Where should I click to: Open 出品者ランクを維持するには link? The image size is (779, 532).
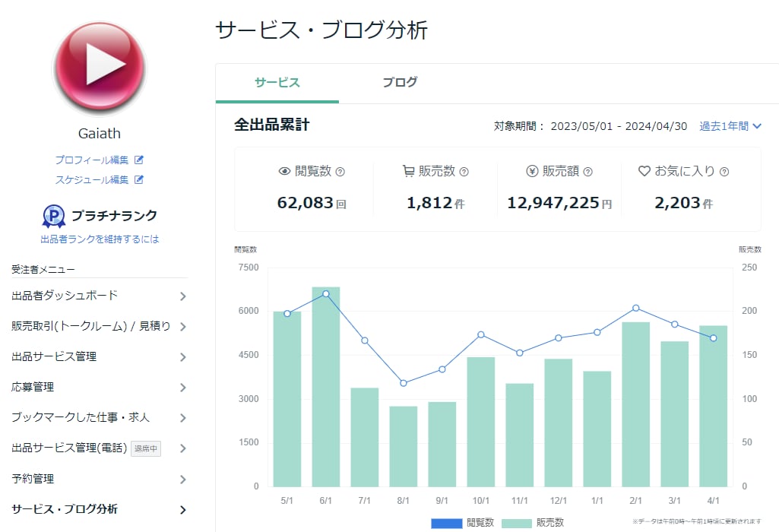[100, 239]
